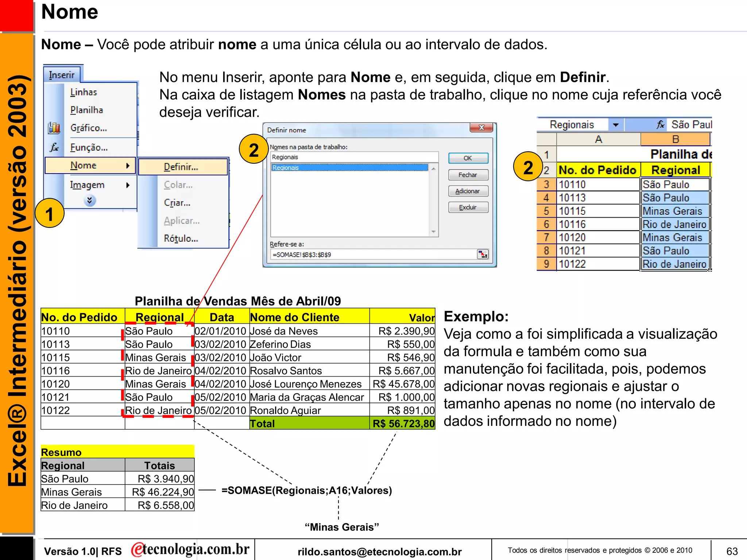The image size is (747, 560).
Task: Click Valor column header in sales table
Action: point(402,317)
